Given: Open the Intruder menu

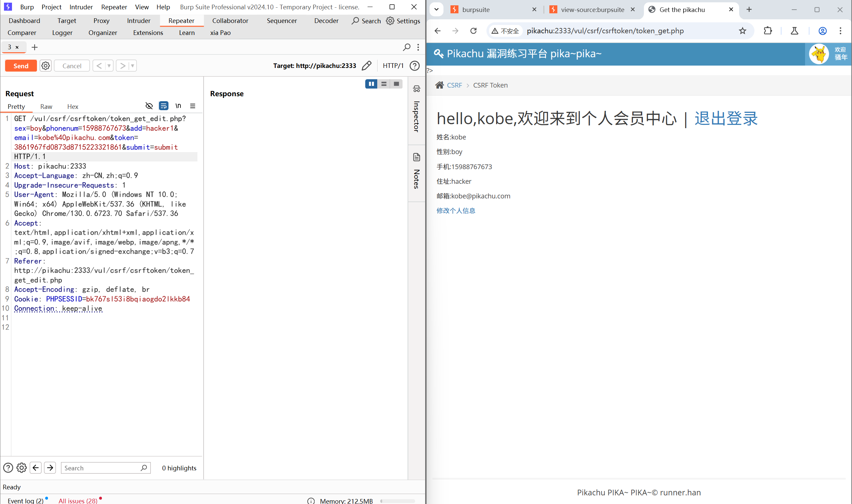Looking at the screenshot, I should tap(81, 7).
